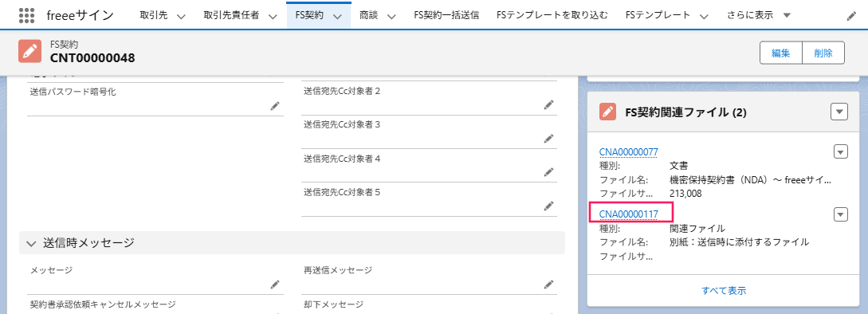
Task: Edit 送信宛先Cc対象者３ with pencil icon
Action: pyautogui.click(x=548, y=138)
